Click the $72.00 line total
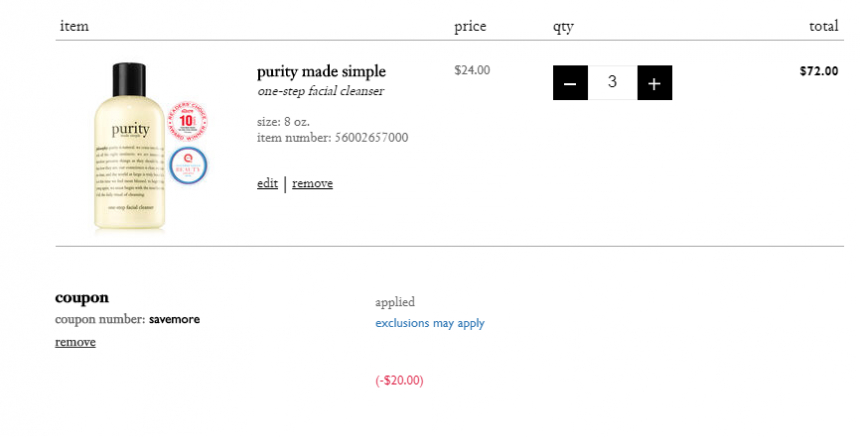Image resolution: width=860 pixels, height=437 pixels. click(x=819, y=71)
